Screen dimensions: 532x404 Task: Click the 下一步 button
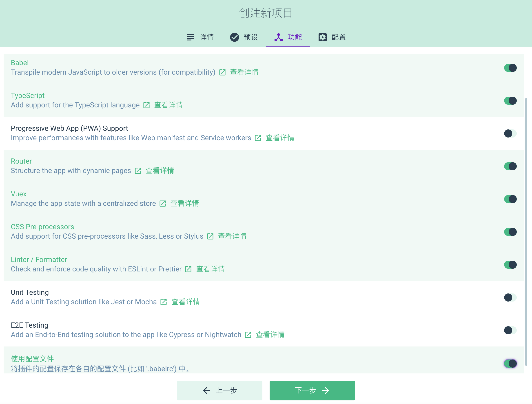point(312,390)
